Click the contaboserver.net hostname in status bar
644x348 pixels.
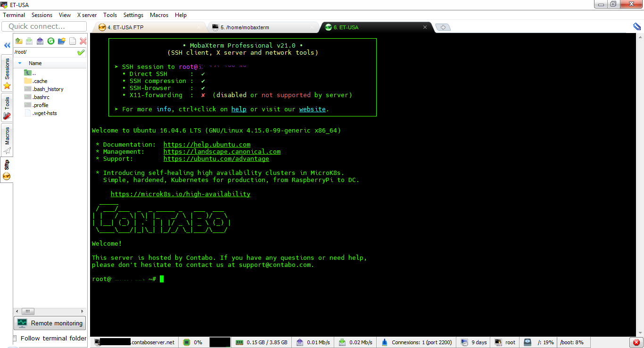[135, 342]
